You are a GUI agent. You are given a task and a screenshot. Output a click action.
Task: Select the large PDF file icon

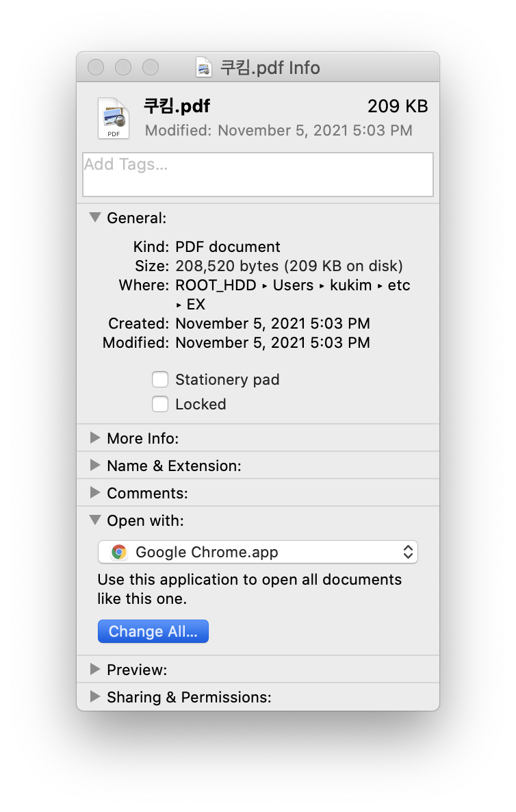click(x=114, y=118)
